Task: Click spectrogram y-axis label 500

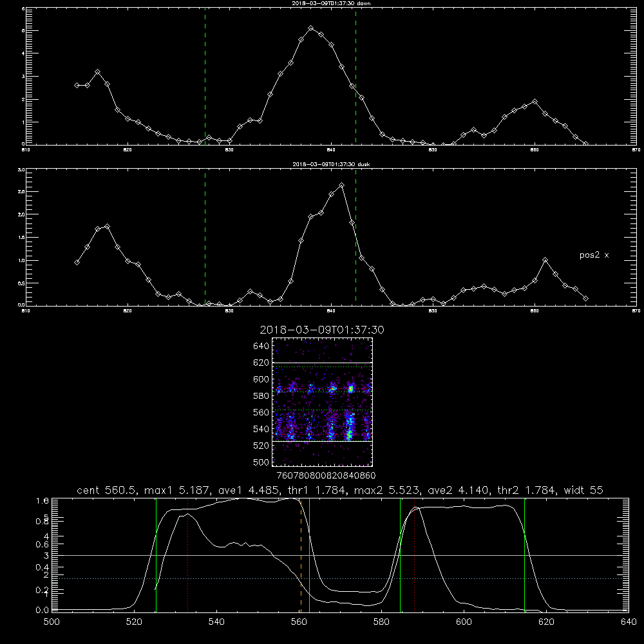Action: tap(261, 462)
